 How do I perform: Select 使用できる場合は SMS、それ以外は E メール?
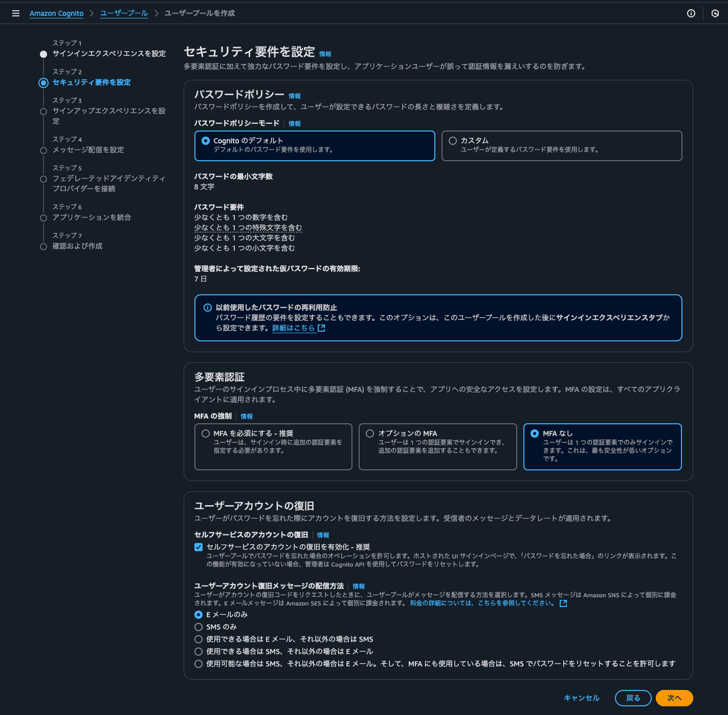(198, 652)
